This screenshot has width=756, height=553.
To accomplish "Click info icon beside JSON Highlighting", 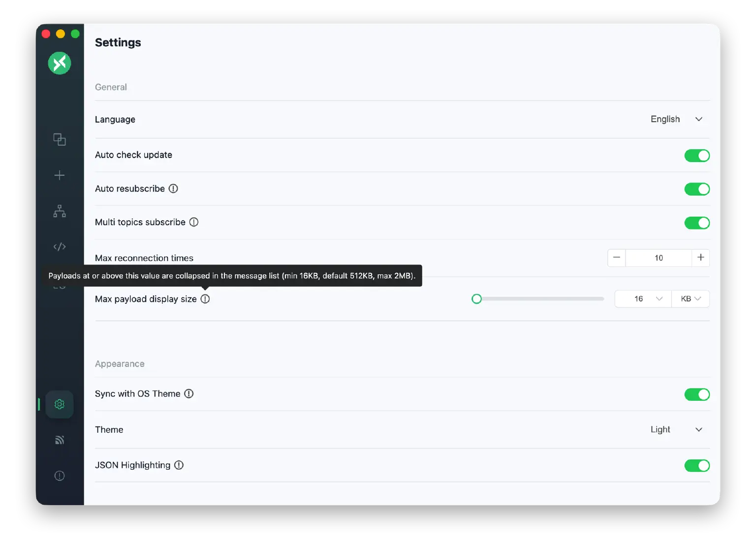I will point(179,465).
